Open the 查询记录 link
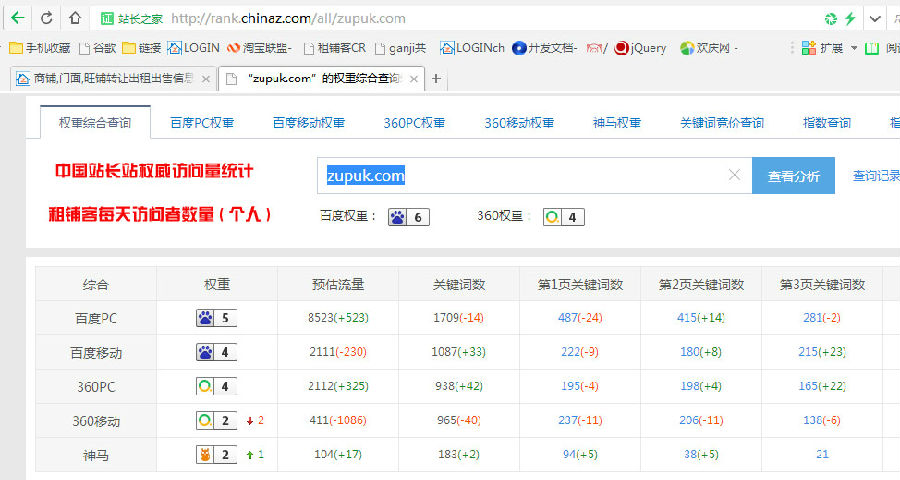The image size is (900, 480). [x=876, y=176]
